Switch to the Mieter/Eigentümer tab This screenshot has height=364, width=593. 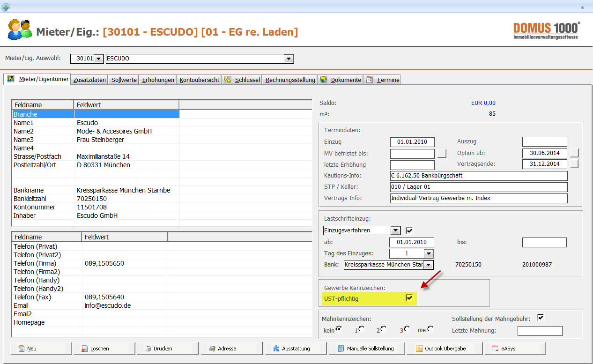(x=37, y=79)
